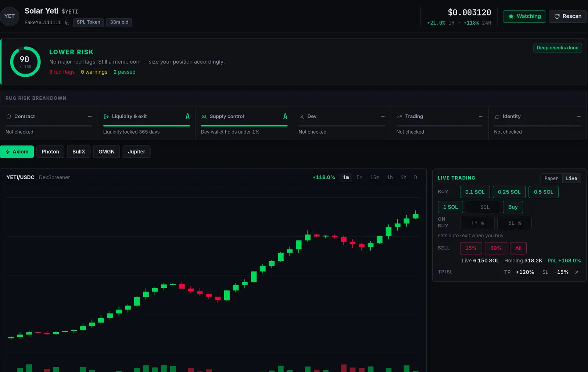Open the token in Jupiter
Viewport: 588px width, 372px height.
[x=136, y=152]
